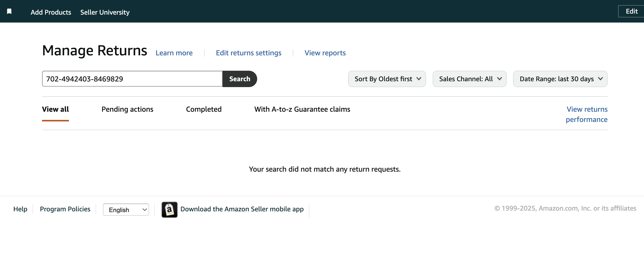Open the Help footer link
This screenshot has width=644, height=270.
pos(20,209)
